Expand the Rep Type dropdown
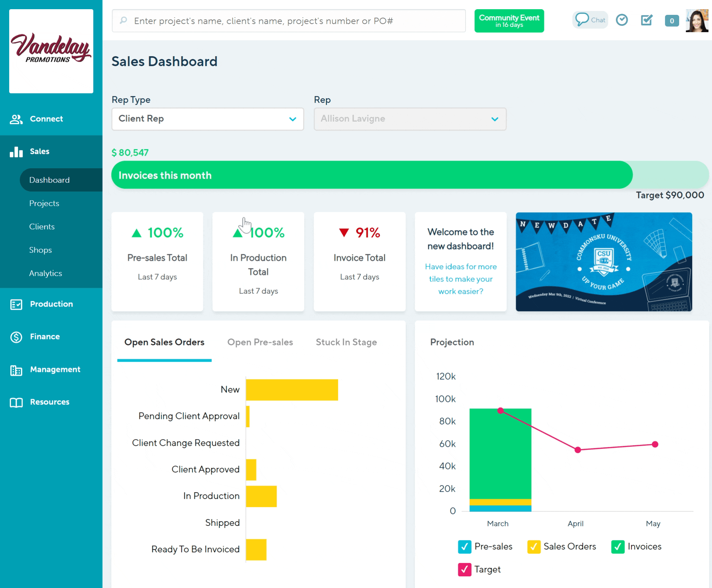The width and height of the screenshot is (712, 588). coord(208,119)
